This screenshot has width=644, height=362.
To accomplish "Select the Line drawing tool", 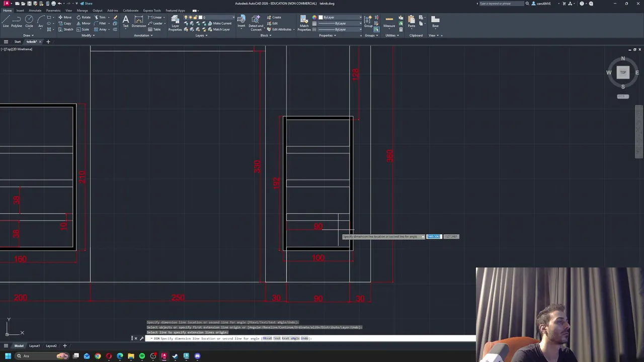I will 6,22.
